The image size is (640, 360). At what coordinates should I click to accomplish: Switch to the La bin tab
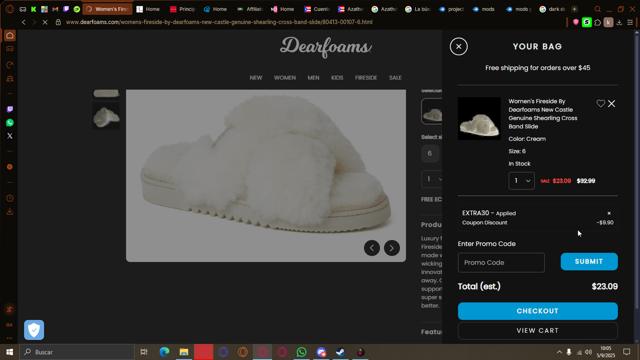418,9
